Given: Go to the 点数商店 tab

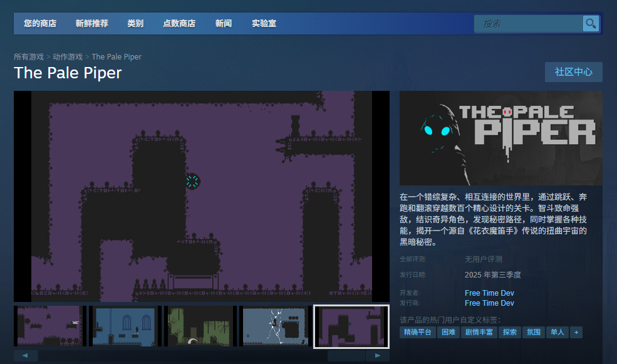Looking at the screenshot, I should click(x=179, y=24).
